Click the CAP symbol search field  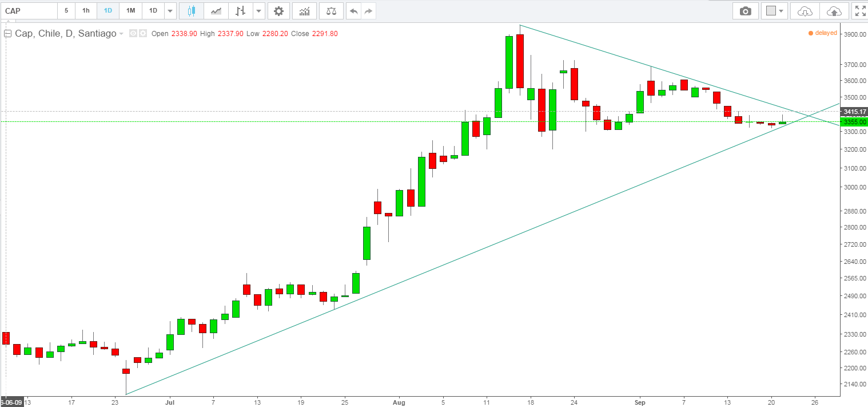coord(29,11)
